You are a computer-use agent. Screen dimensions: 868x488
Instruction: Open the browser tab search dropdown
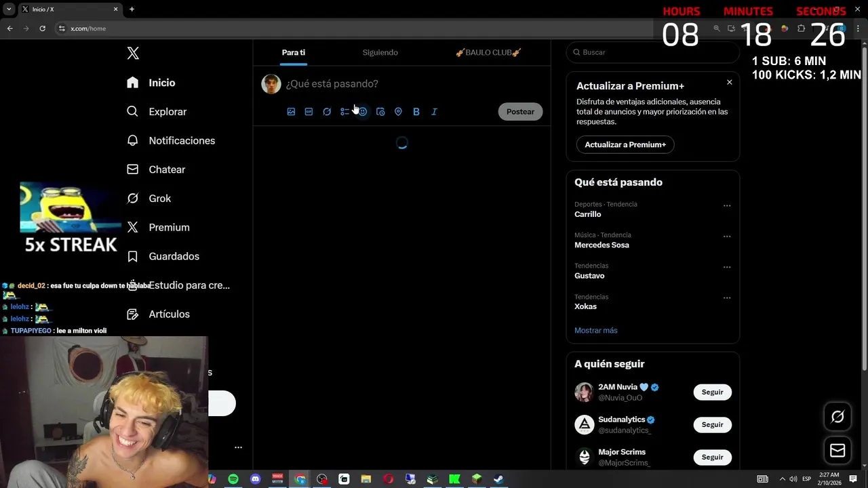point(9,9)
